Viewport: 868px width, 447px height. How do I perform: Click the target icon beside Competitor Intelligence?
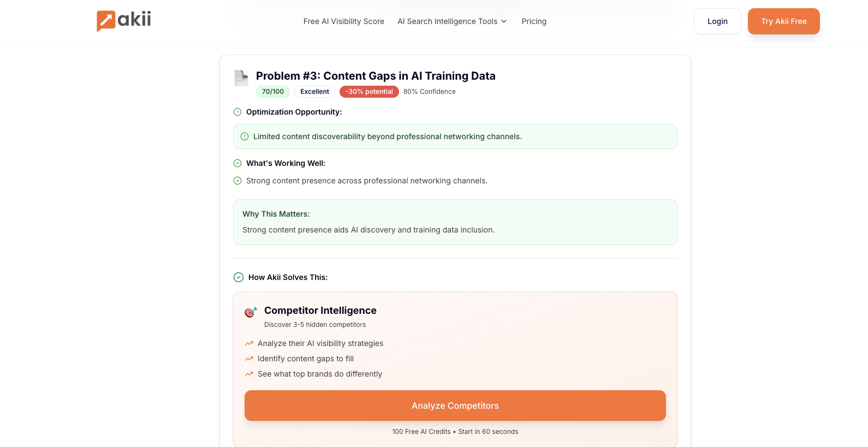click(x=251, y=312)
